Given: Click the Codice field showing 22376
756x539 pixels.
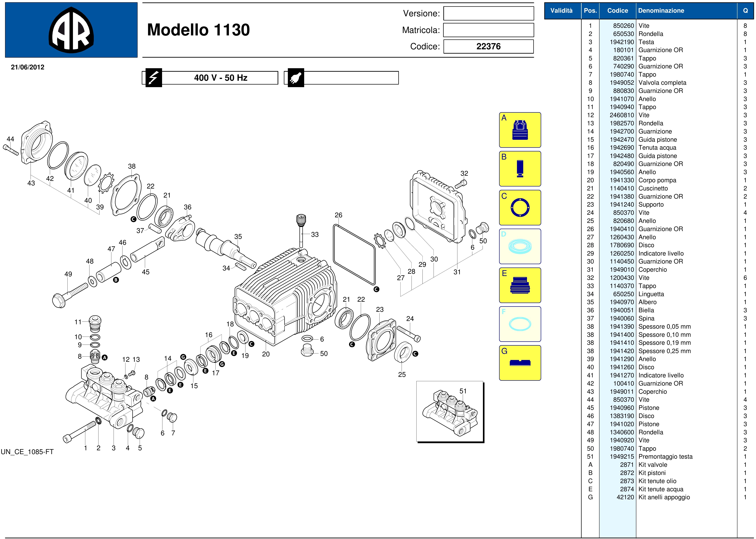Looking at the screenshot, I should click(x=488, y=47).
